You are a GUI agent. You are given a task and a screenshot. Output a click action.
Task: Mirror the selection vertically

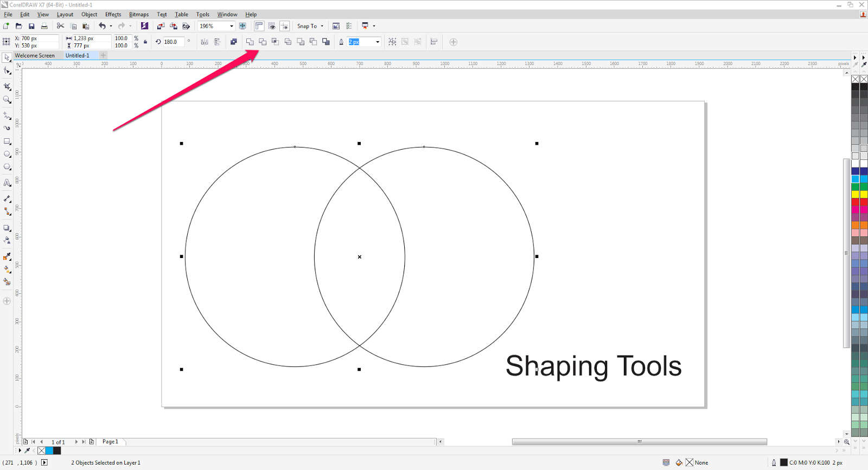tap(218, 42)
